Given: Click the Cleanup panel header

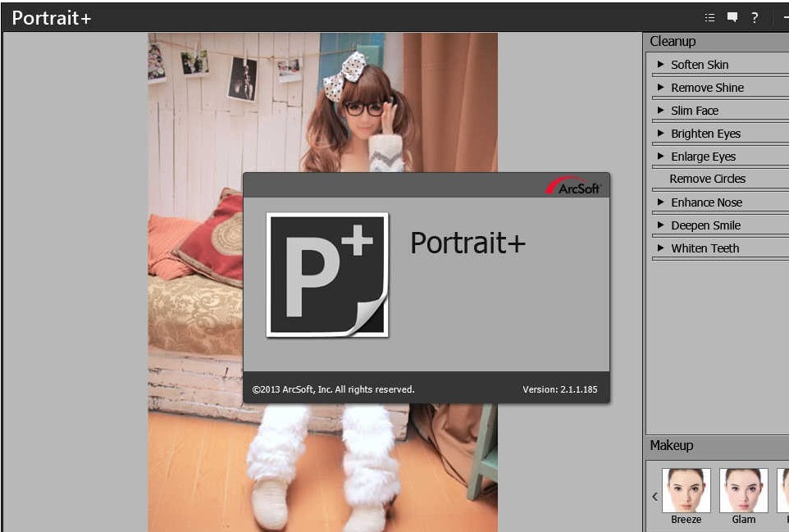Looking at the screenshot, I should point(717,42).
